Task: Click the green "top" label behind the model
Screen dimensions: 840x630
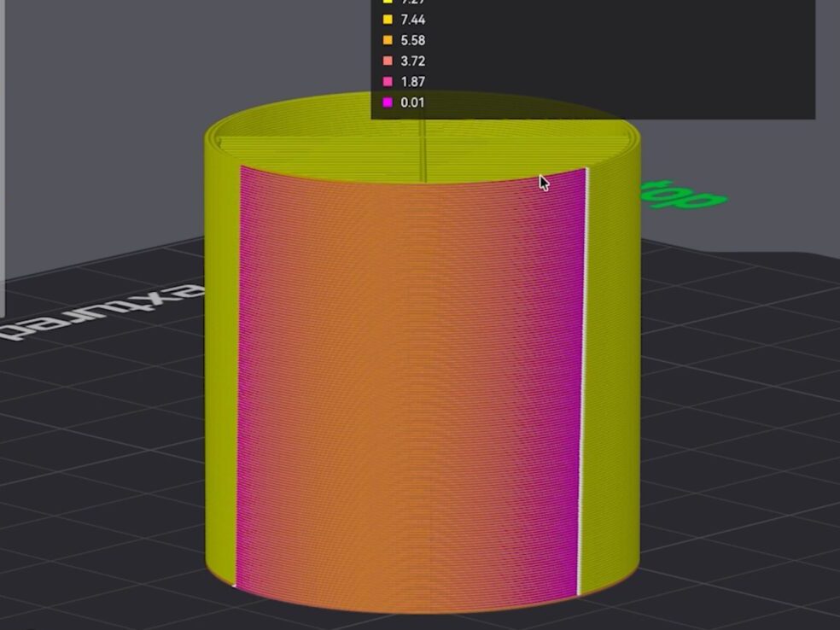Action: [685, 196]
